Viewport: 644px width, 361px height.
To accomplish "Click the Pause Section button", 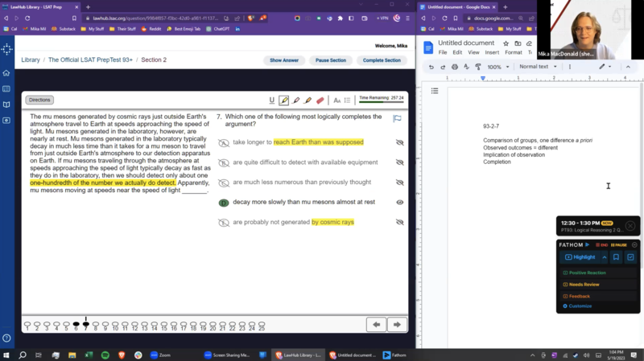I will click(x=330, y=60).
